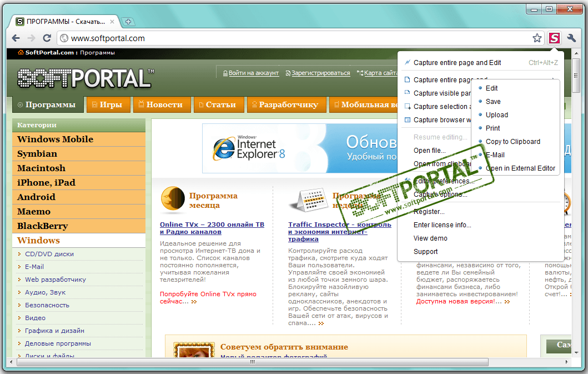Open the Maemo category
Screen dimensions: 588x374
79,212
